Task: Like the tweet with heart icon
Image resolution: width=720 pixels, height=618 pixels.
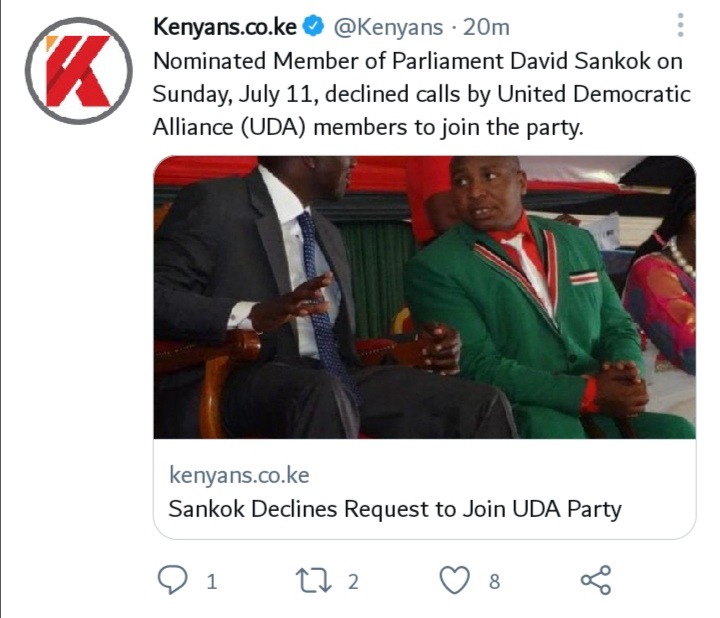Action: [x=455, y=580]
